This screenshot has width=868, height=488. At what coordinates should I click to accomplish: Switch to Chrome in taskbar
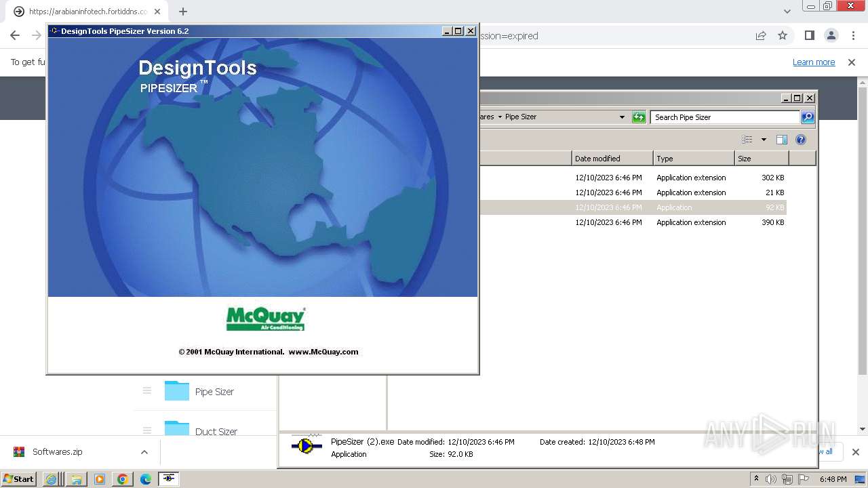point(122,479)
